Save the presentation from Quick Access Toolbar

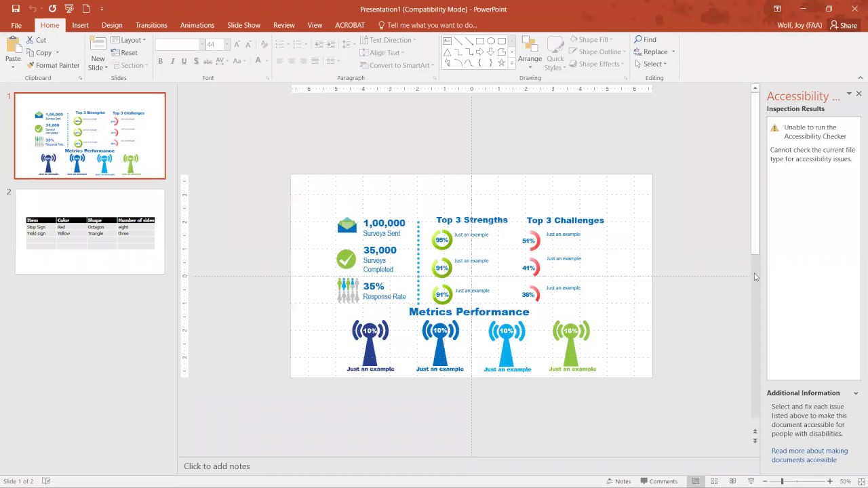tap(16, 9)
